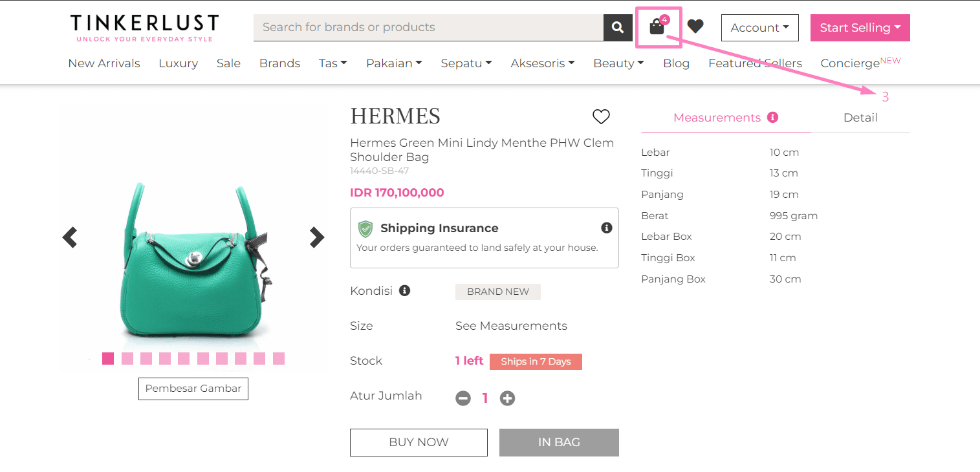Open Shipping Insurance info icon

[x=606, y=228]
